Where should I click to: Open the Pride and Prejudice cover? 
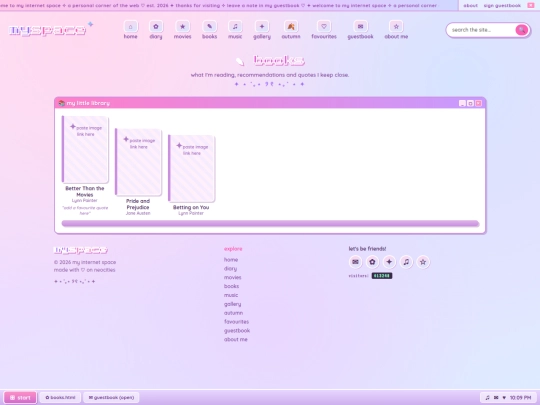(138, 162)
